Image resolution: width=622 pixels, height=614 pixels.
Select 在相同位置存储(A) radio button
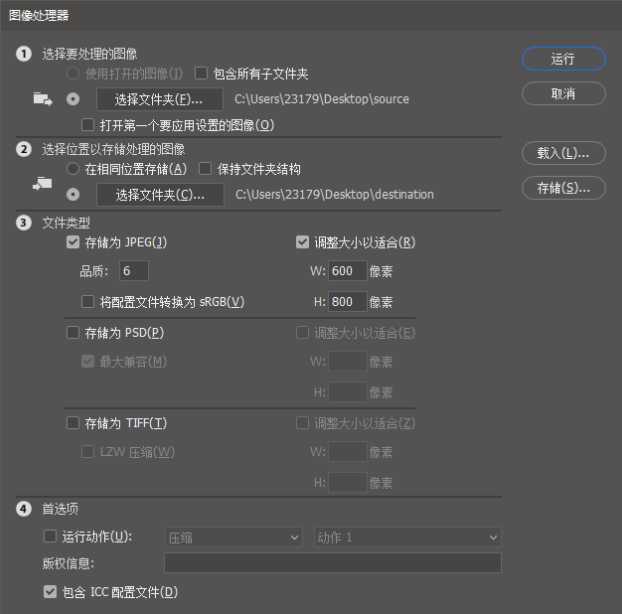point(73,169)
